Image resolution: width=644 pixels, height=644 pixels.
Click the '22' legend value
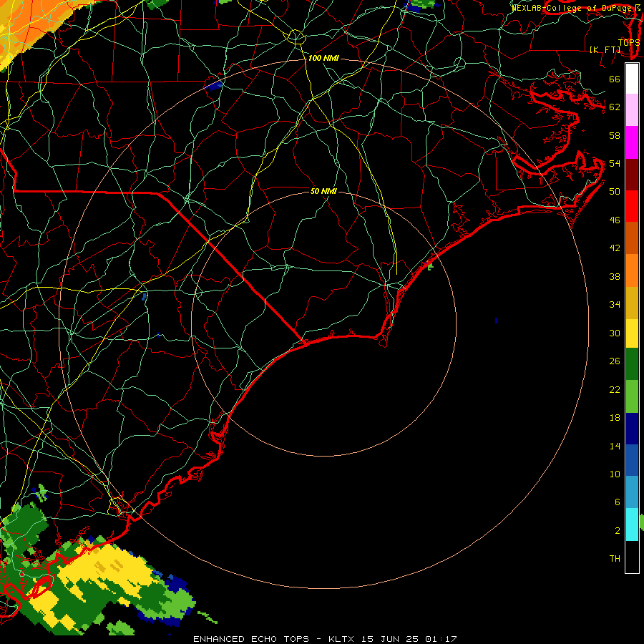pos(615,389)
